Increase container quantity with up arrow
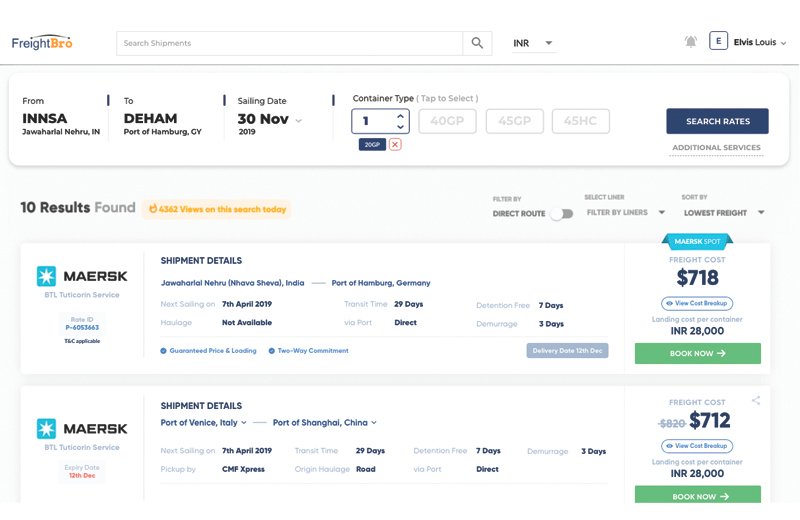Image resolution: width=800 pixels, height=520 pixels. pyautogui.click(x=401, y=116)
